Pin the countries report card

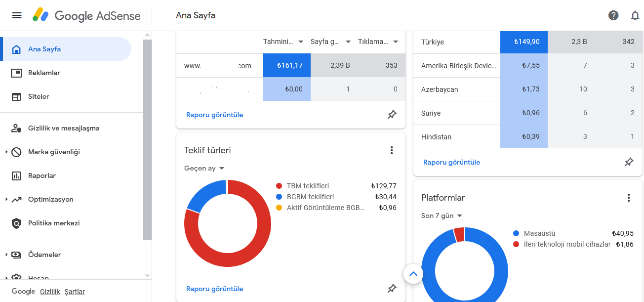click(x=629, y=162)
